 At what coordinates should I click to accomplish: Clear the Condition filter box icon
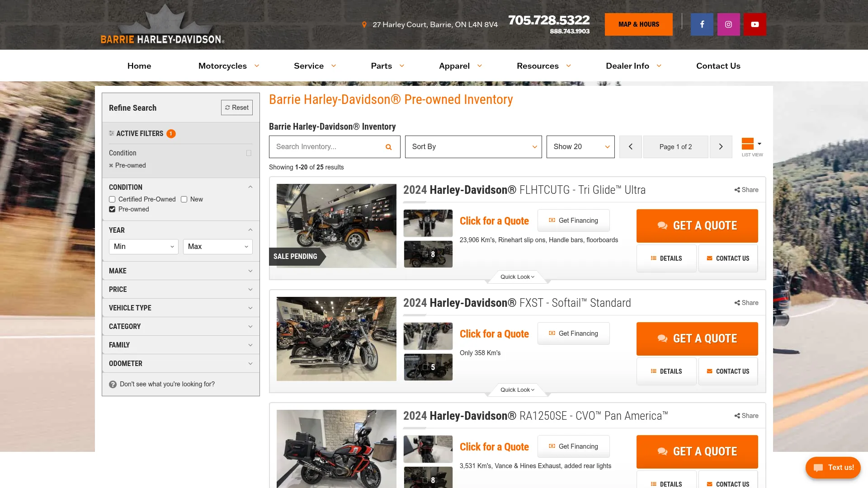[x=249, y=153]
